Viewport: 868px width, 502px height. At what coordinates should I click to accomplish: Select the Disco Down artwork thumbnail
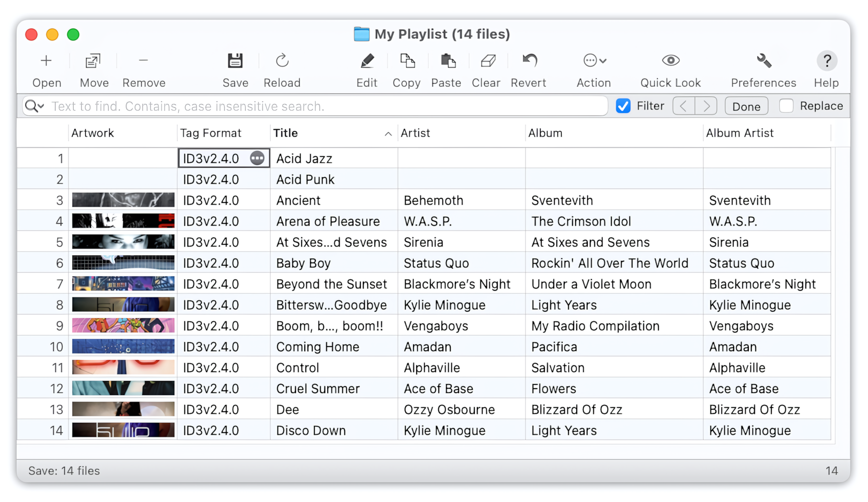(123, 430)
